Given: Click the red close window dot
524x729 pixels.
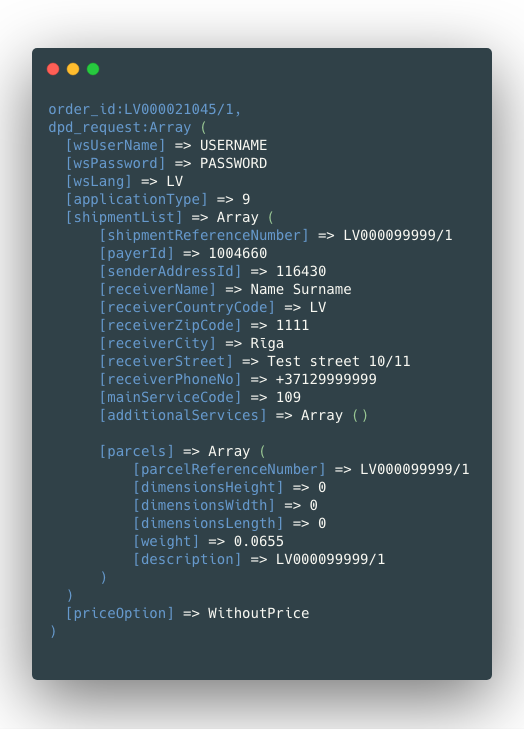Looking at the screenshot, I should click(x=53, y=69).
